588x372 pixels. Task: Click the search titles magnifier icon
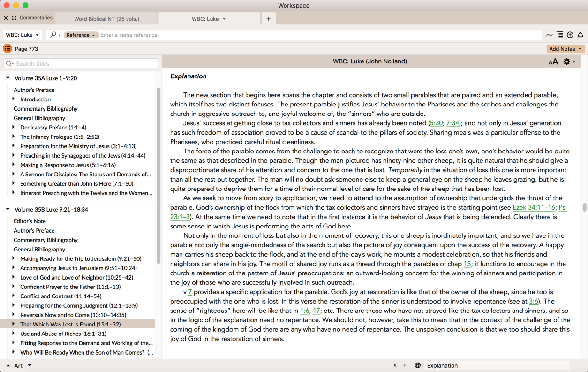coord(9,63)
